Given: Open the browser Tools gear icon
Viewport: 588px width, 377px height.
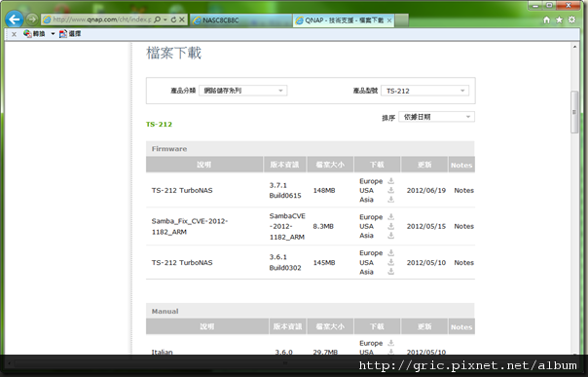Looking at the screenshot, I should coord(571,19).
